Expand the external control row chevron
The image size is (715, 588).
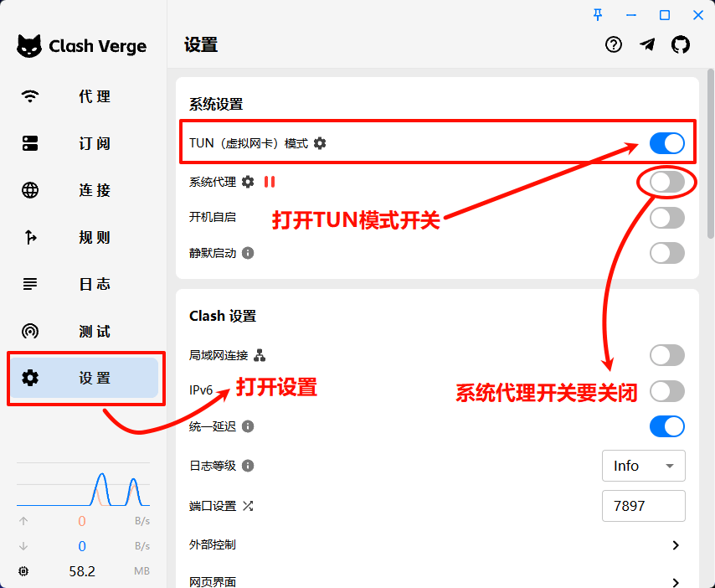(x=676, y=545)
